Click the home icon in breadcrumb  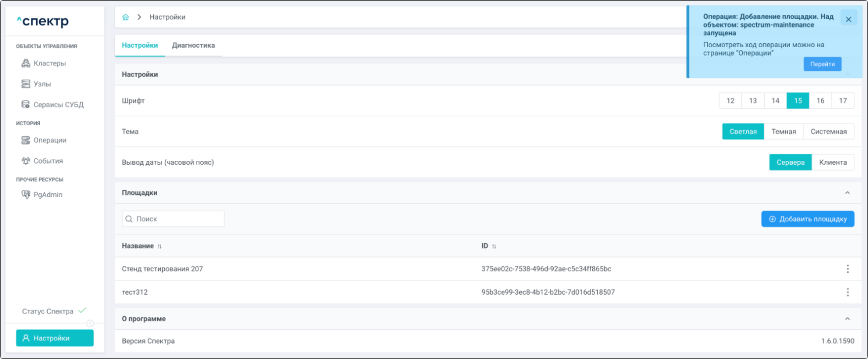tap(125, 17)
